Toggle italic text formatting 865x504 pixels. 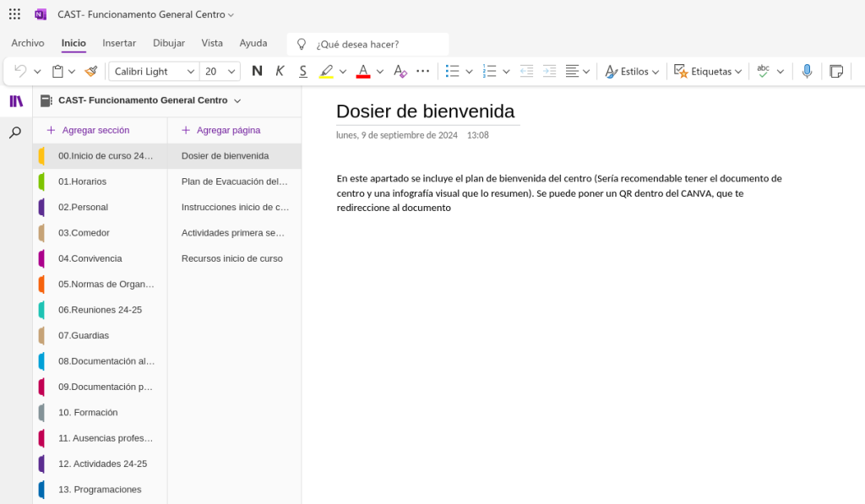(280, 72)
